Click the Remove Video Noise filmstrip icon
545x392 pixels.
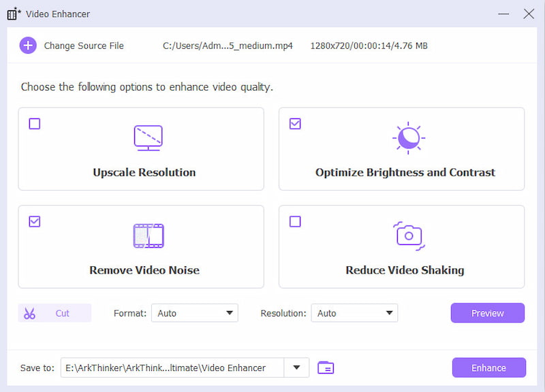[149, 235]
